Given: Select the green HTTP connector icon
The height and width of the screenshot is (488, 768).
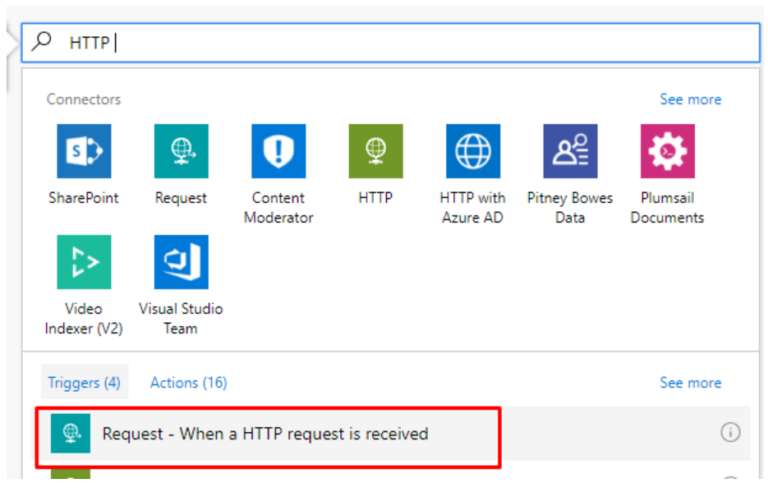Looking at the screenshot, I should click(376, 151).
